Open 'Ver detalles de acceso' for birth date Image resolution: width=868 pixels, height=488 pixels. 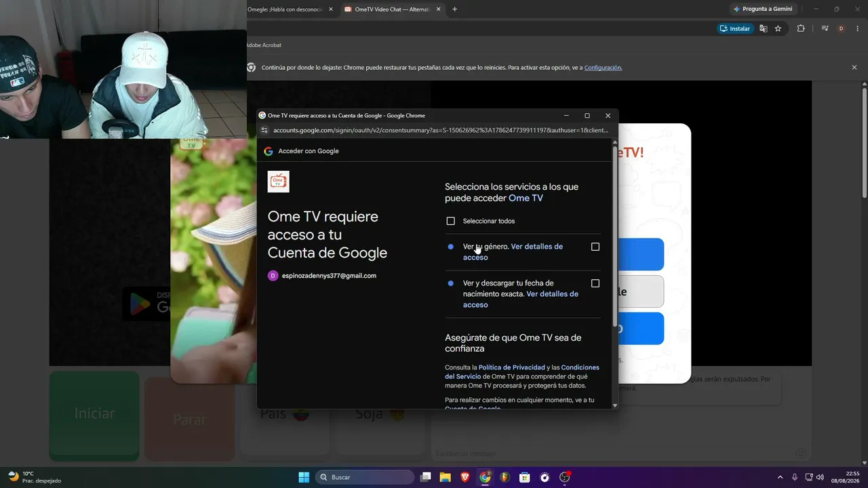[x=521, y=300]
